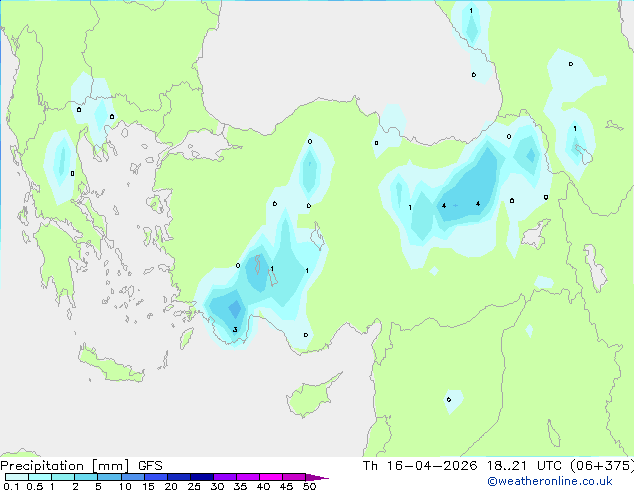
Task: Click the '5' legend scale label
Action: pyautogui.click(x=98, y=486)
